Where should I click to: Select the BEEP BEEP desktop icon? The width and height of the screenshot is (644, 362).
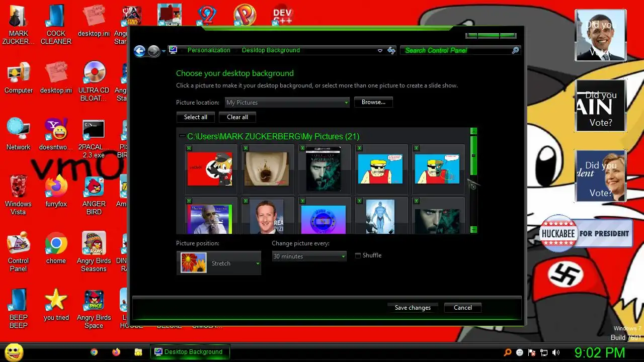pyautogui.click(x=19, y=309)
